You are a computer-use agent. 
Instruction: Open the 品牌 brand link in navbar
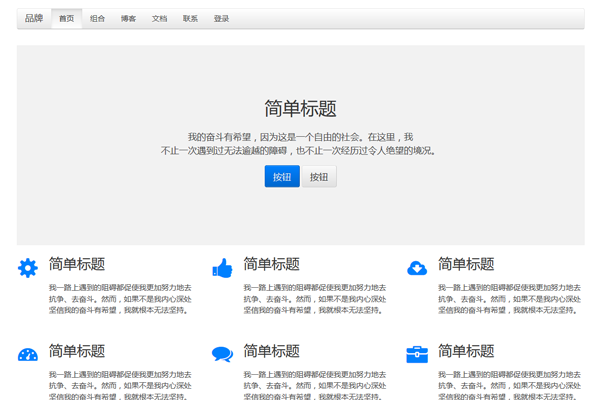click(x=34, y=18)
